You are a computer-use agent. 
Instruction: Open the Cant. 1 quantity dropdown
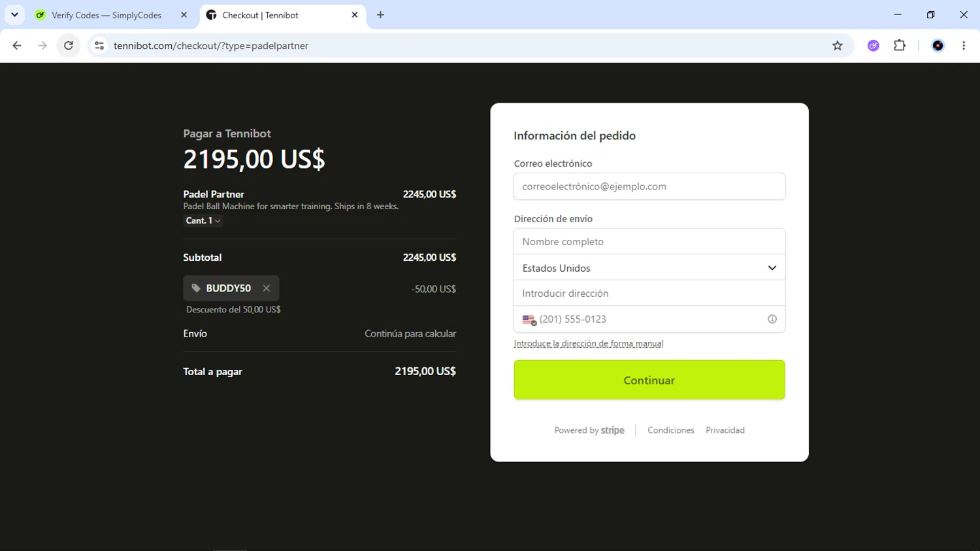pyautogui.click(x=203, y=221)
